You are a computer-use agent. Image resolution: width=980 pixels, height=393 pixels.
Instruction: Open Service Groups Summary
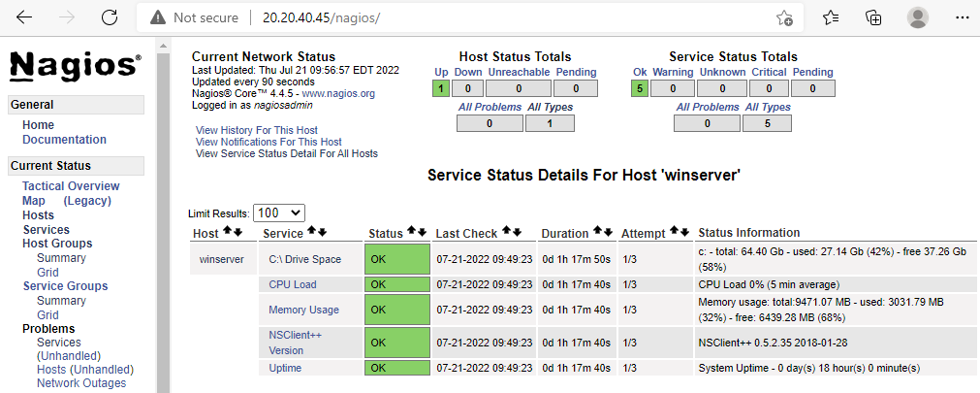(61, 301)
